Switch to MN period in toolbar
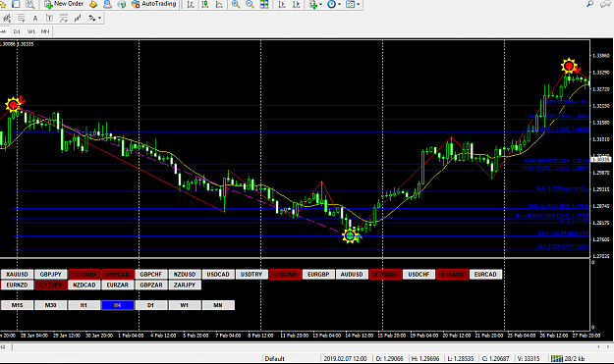 point(45,31)
